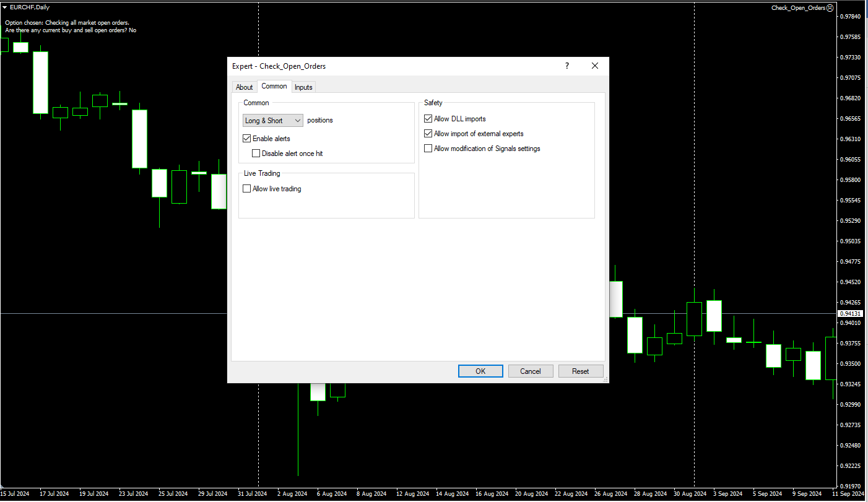Open the Inputs tab
This screenshot has width=868, height=502.
303,87
